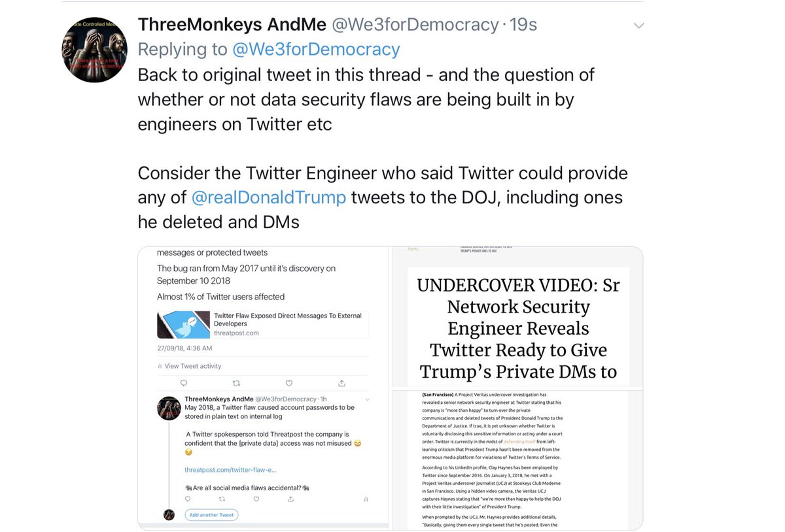Open the threatpost.com link card
The image size is (785, 532).
coord(262,324)
